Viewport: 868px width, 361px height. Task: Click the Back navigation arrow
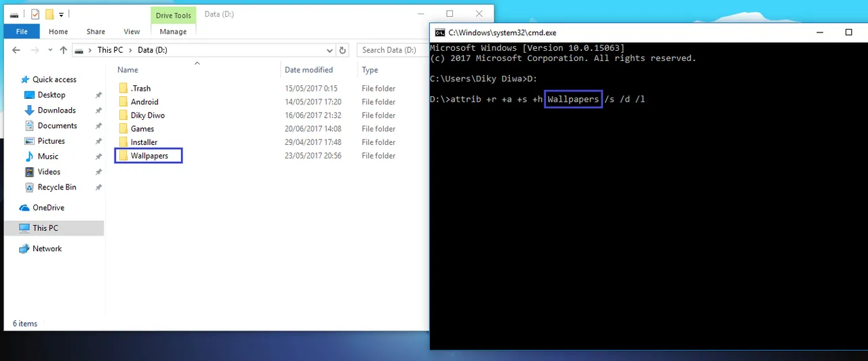tap(16, 50)
